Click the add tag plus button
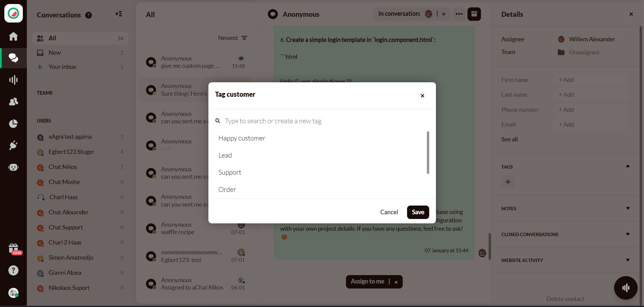The height and width of the screenshot is (307, 644). pos(508,182)
